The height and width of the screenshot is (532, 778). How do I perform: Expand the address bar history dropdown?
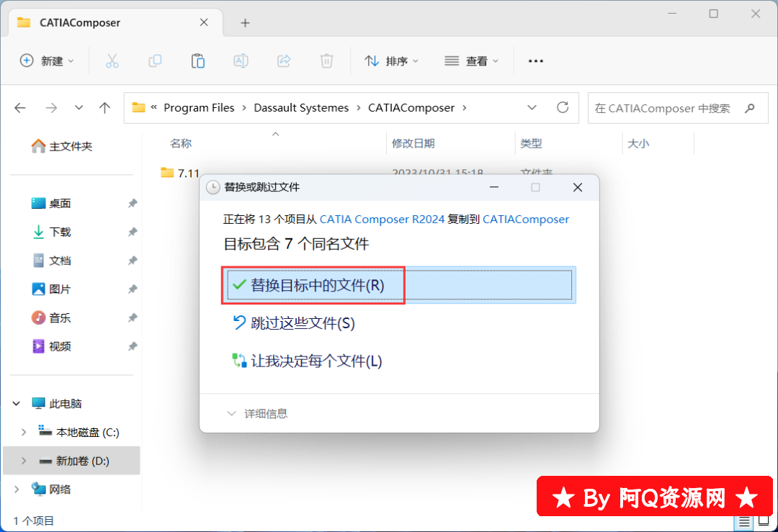click(x=532, y=107)
